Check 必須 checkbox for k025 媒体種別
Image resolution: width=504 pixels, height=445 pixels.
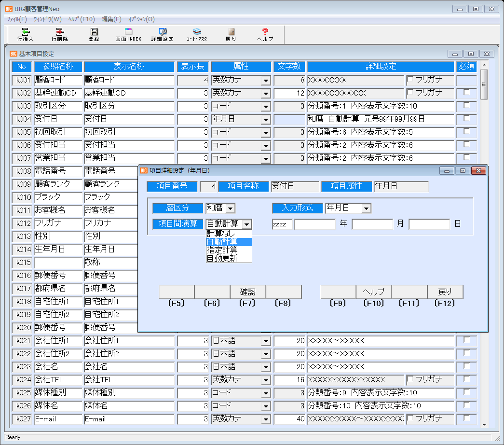[x=467, y=392]
